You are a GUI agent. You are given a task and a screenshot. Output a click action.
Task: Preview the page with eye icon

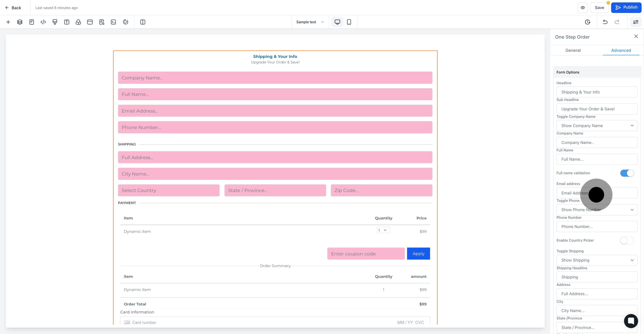coord(582,7)
